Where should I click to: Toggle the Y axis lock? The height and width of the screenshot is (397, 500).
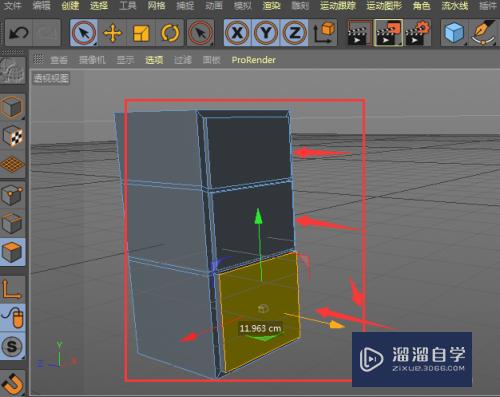[x=266, y=33]
